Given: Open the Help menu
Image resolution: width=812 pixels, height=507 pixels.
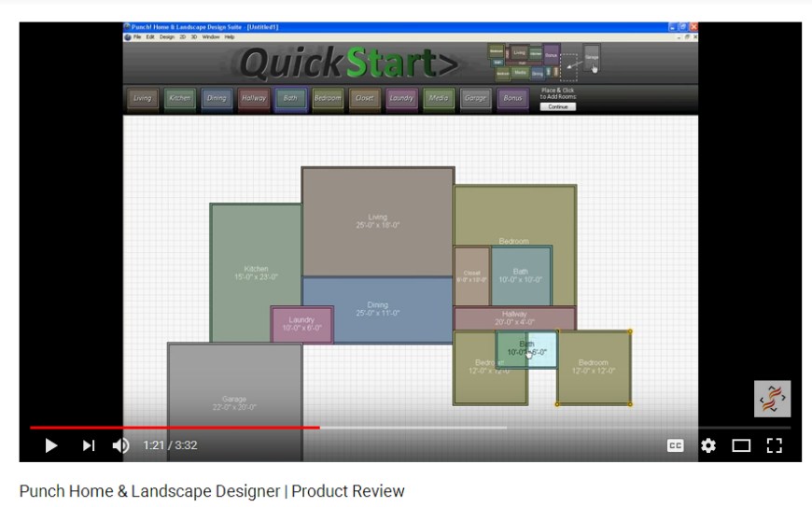Looking at the screenshot, I should 230,37.
